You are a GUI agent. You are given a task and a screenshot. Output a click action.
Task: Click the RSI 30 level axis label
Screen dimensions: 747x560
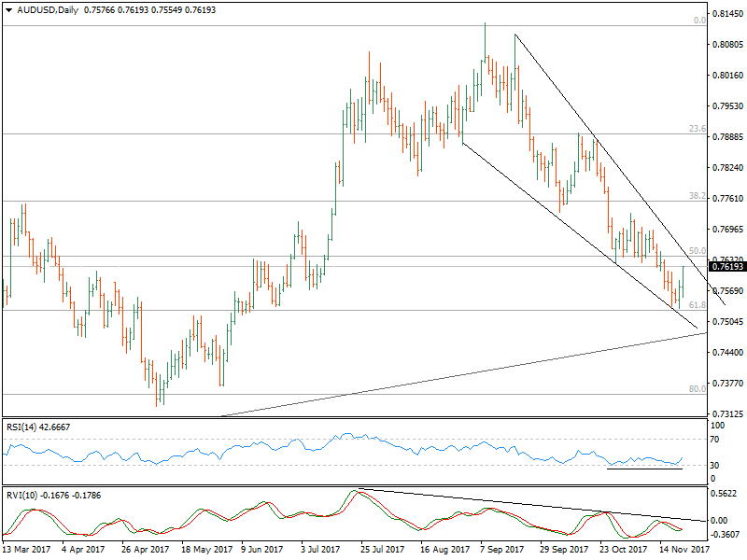[x=718, y=465]
